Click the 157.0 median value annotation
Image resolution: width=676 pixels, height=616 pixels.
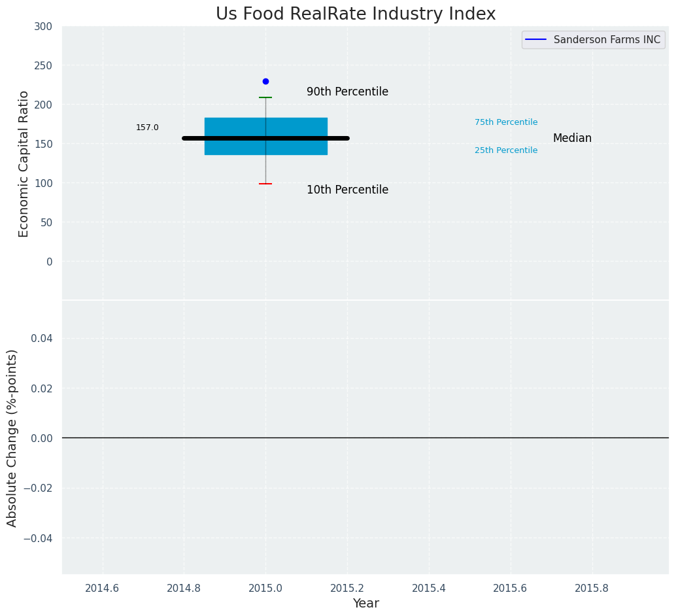click(147, 128)
